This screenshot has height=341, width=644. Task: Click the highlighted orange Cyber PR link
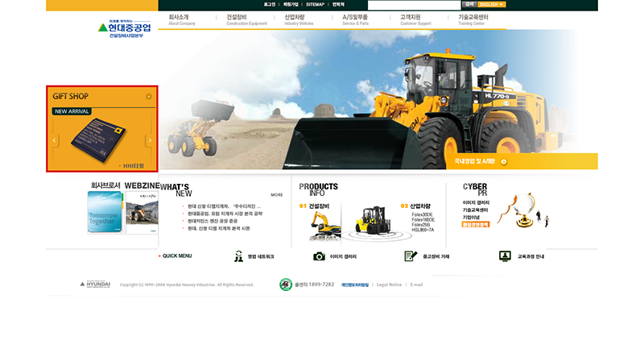click(x=476, y=225)
